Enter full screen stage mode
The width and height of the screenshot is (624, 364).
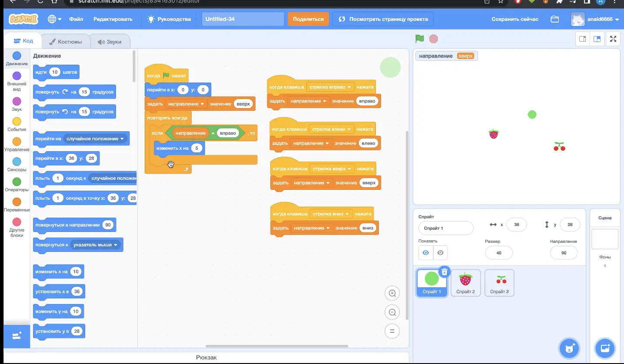pyautogui.click(x=613, y=39)
